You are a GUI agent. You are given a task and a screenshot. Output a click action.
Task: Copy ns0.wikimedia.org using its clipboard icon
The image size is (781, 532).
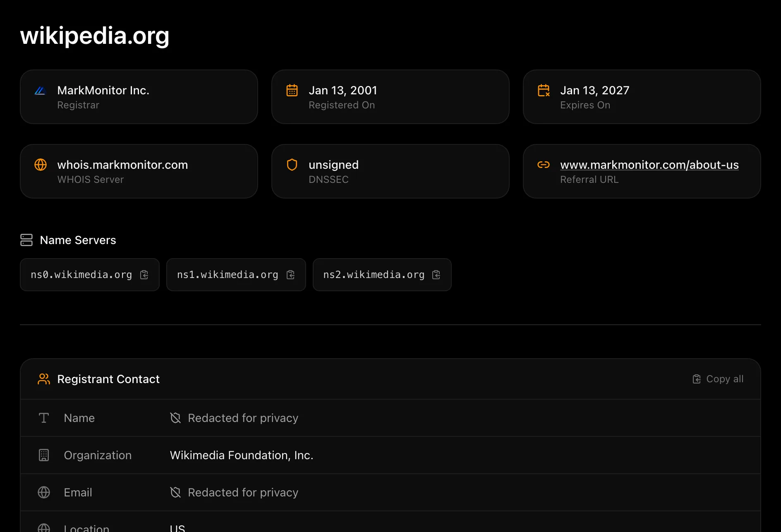tap(144, 275)
